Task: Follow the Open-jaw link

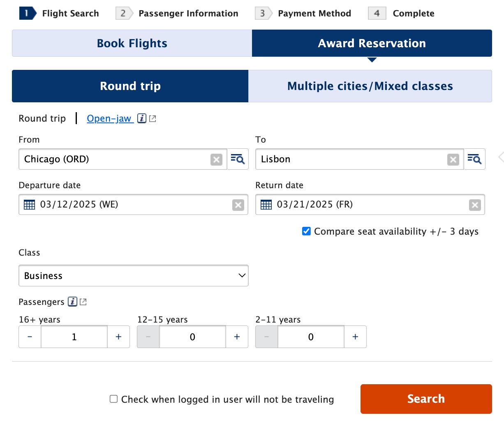Action: click(109, 118)
